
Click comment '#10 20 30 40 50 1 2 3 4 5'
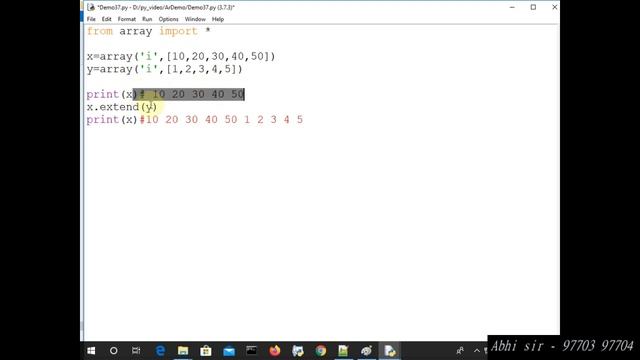221,120
